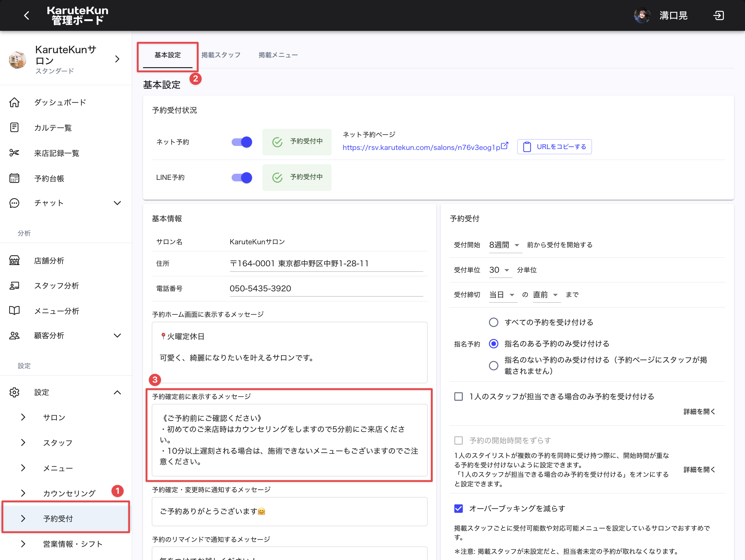745x560 pixels.
Task: Go to 予約台帳 page
Action: 49,178
